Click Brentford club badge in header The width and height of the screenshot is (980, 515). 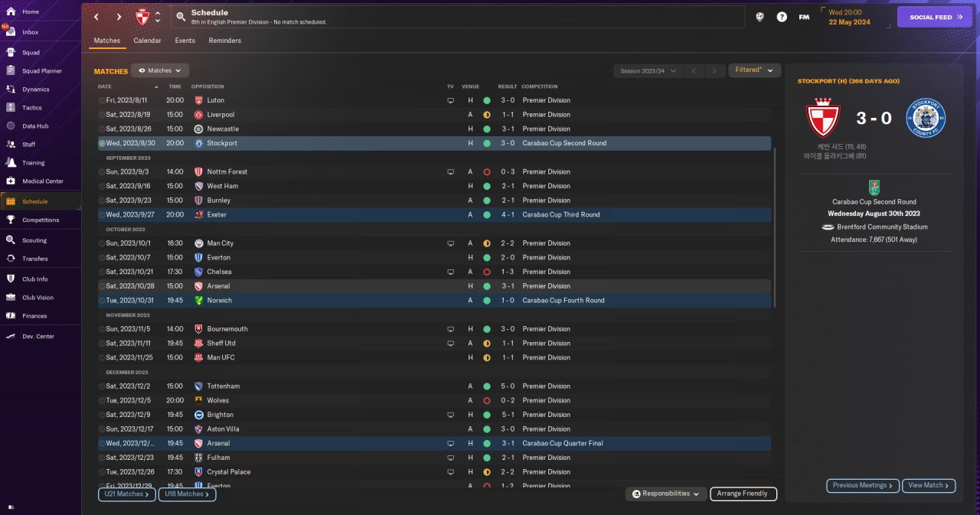tap(142, 17)
